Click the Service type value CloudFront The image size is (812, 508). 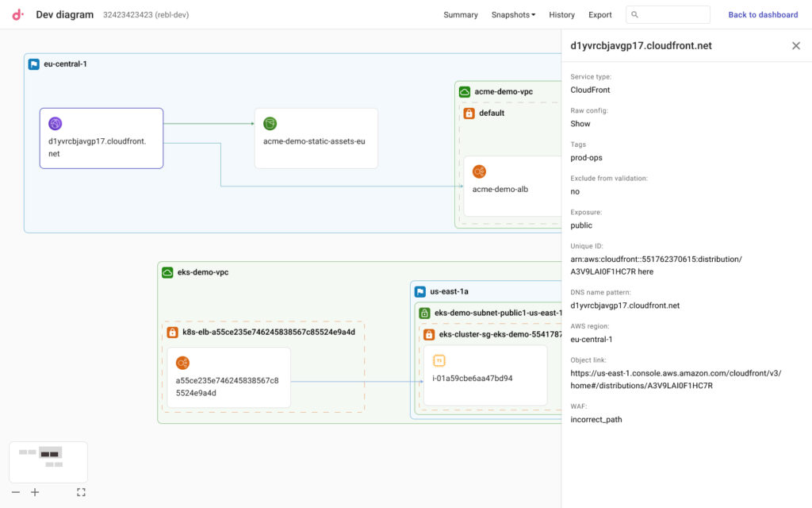point(590,90)
